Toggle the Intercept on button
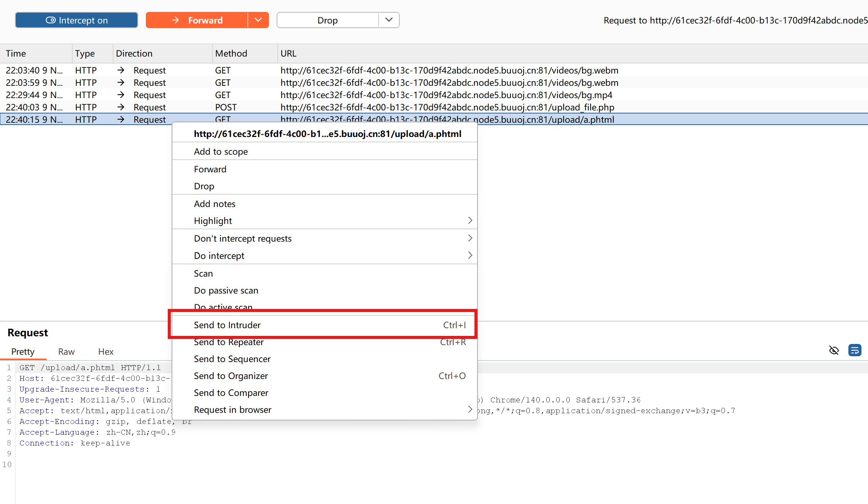This screenshot has width=868, height=504. (x=77, y=20)
